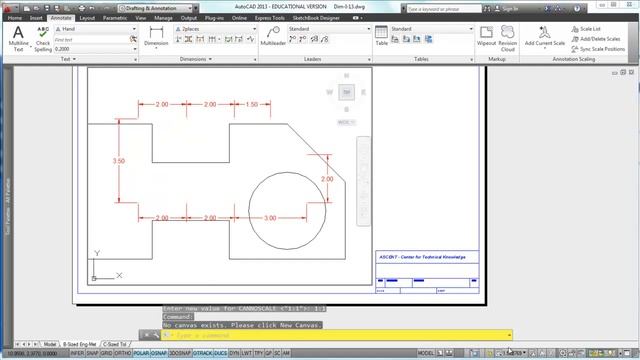The width and height of the screenshot is (640, 360).
Task: Click the Align multileaders icon
Action: [x=314, y=39]
